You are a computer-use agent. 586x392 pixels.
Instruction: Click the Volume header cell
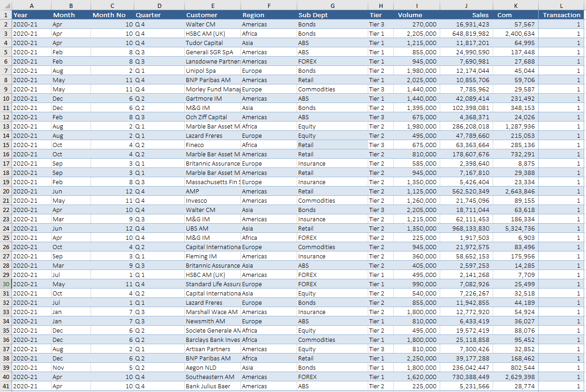coord(417,15)
